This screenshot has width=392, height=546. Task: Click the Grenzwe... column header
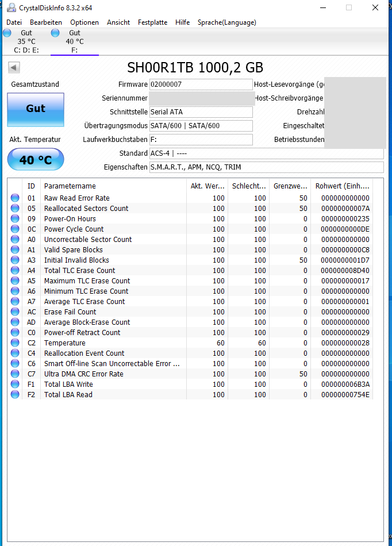point(290,186)
